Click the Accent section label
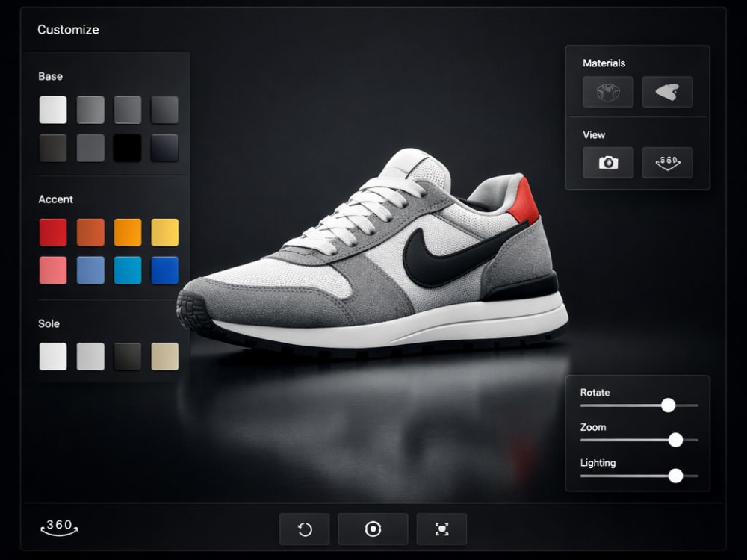The image size is (747, 560). [56, 199]
